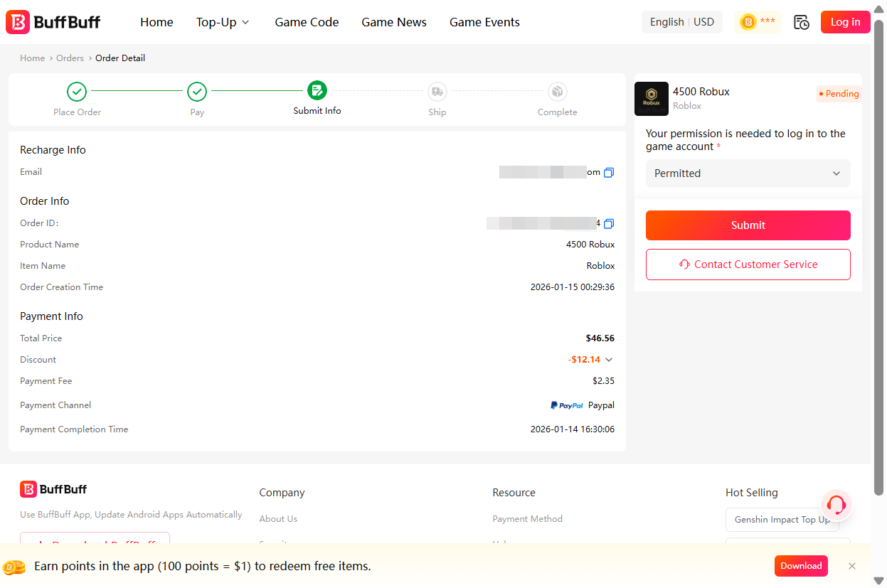
Task: Close the app download banner
Action: click(x=852, y=566)
